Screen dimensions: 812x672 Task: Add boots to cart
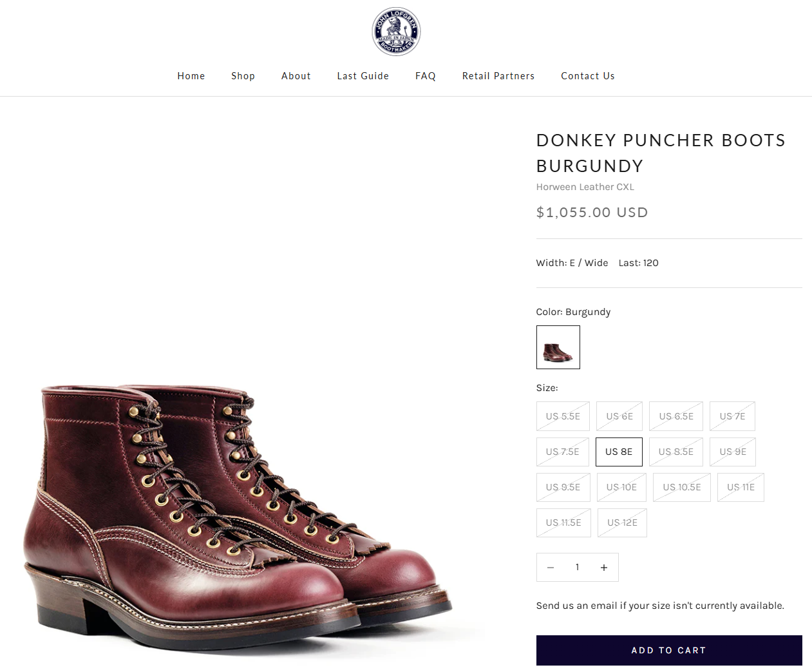coord(669,650)
